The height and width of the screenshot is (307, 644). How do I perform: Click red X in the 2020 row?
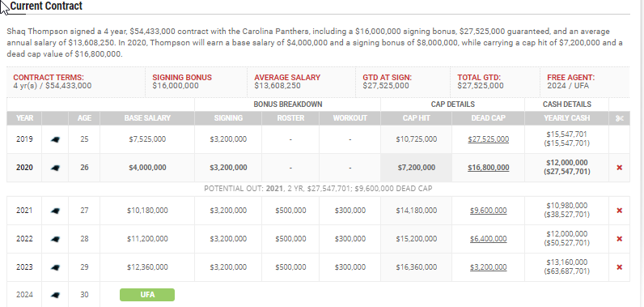[620, 168]
